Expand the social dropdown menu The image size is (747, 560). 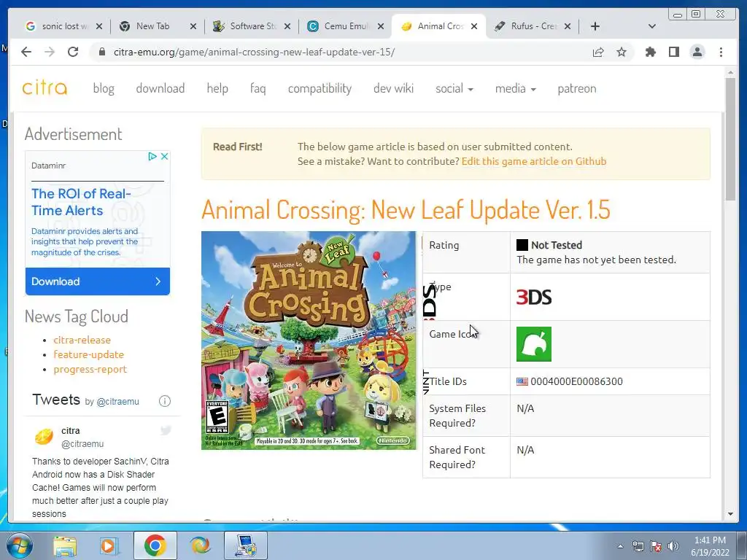[x=454, y=88]
